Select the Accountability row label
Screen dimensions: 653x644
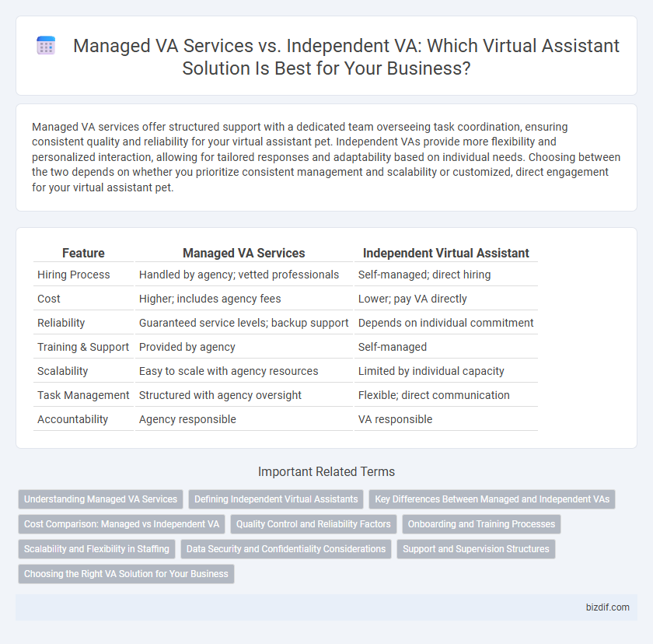point(72,419)
